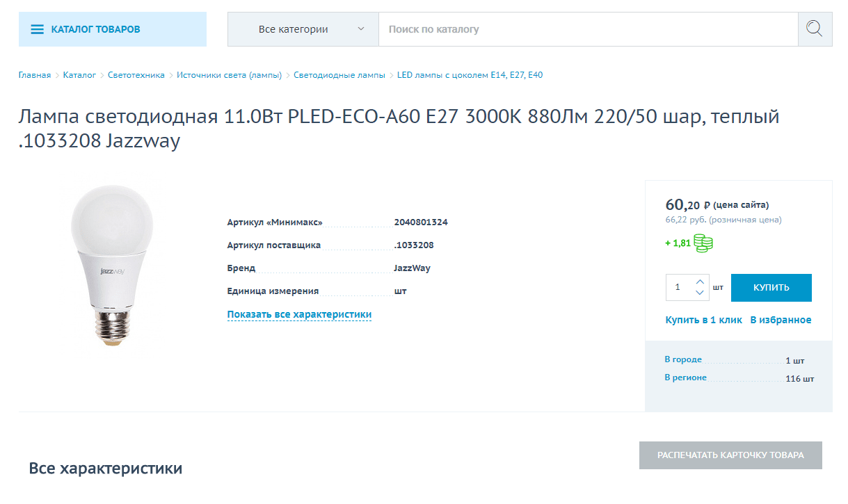The image size is (848, 504).
Task: Open the Каталог breadcrumb link
Action: click(79, 75)
